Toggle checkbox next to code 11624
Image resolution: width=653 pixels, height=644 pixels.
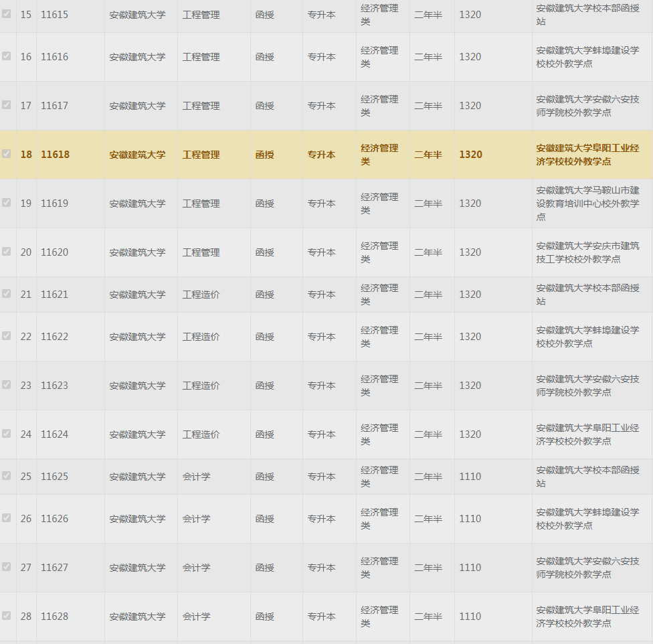click(x=7, y=434)
